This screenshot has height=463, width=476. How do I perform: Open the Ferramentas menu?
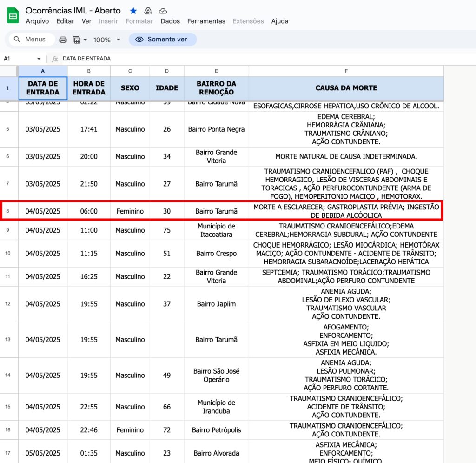[206, 21]
